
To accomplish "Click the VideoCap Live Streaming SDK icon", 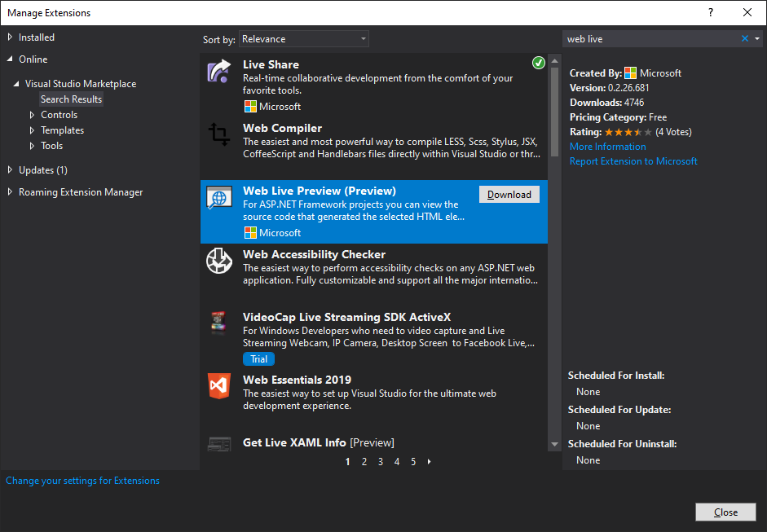I will pyautogui.click(x=218, y=323).
